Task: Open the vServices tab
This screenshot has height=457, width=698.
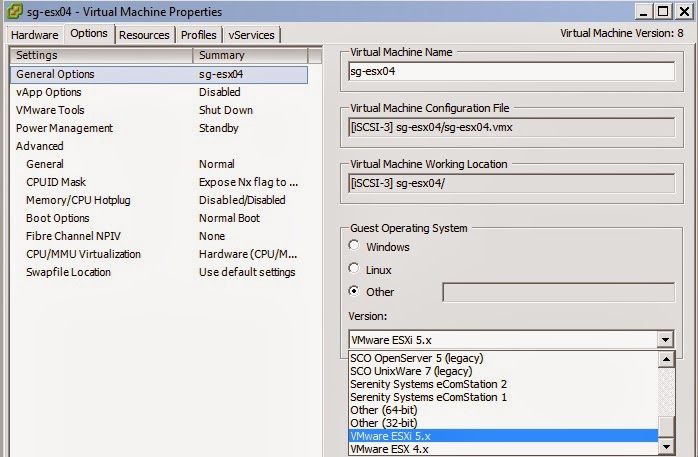Action: [x=252, y=35]
